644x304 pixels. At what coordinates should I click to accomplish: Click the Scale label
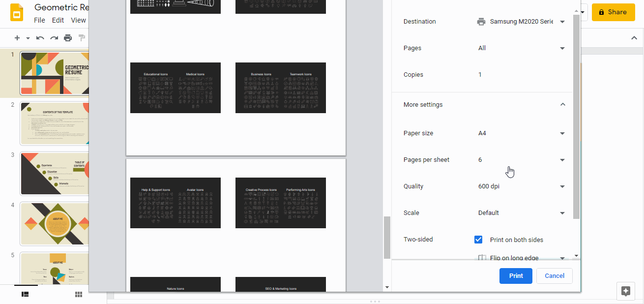click(411, 213)
